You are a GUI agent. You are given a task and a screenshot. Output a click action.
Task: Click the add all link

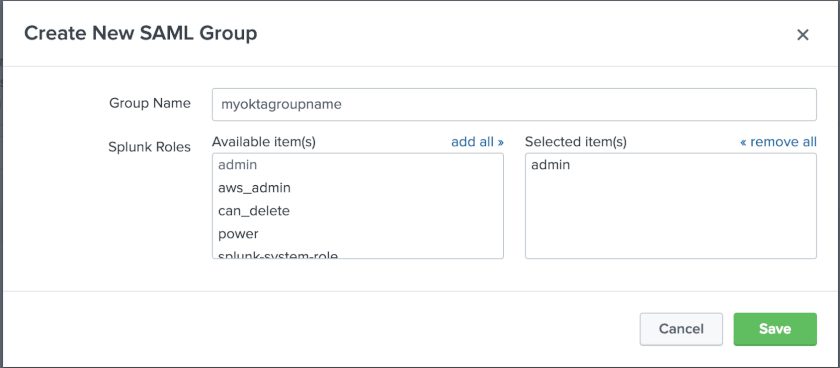(x=477, y=142)
